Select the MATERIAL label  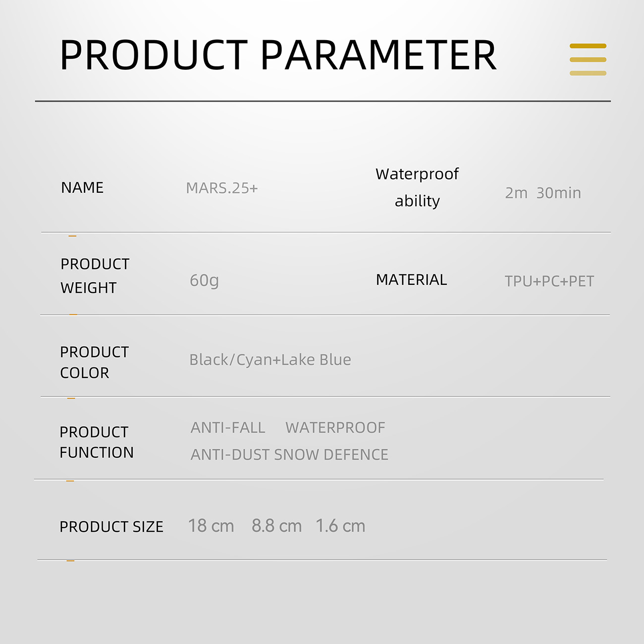tap(411, 280)
